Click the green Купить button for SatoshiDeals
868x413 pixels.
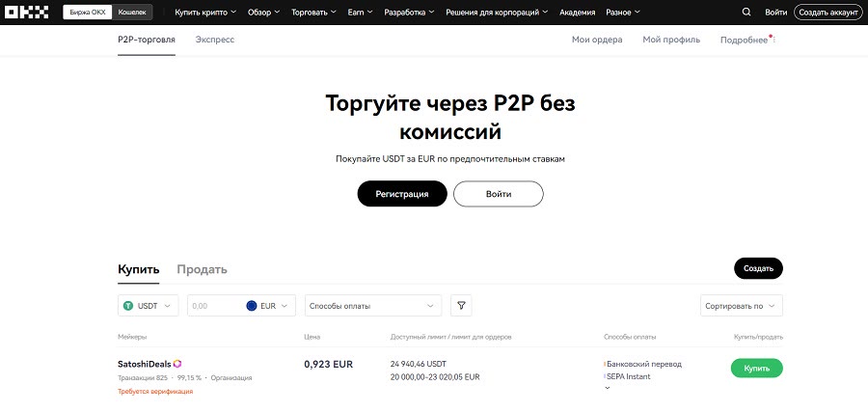757,369
